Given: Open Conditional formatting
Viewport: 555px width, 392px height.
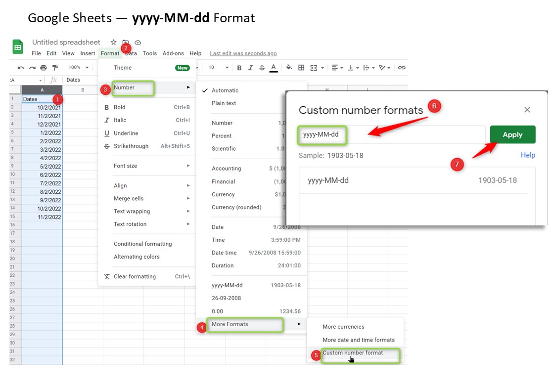Looking at the screenshot, I should 147,244.
